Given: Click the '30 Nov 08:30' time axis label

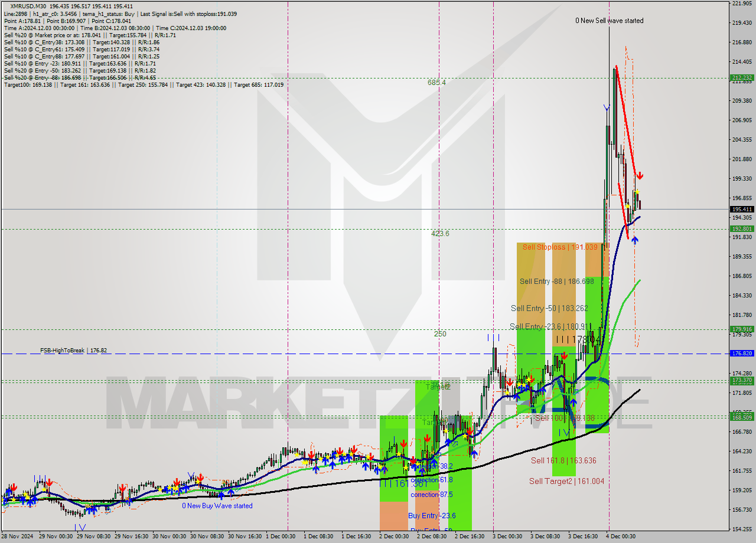Looking at the screenshot, I should pyautogui.click(x=207, y=537).
